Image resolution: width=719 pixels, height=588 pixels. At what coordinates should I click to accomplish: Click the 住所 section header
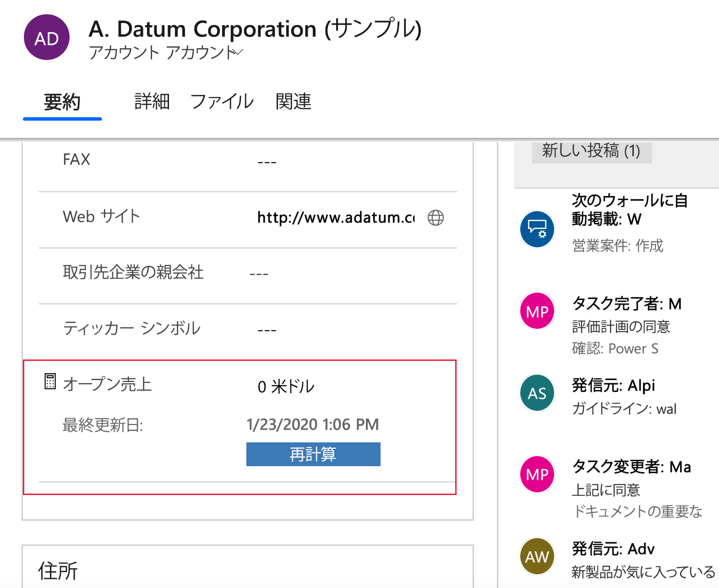click(58, 571)
